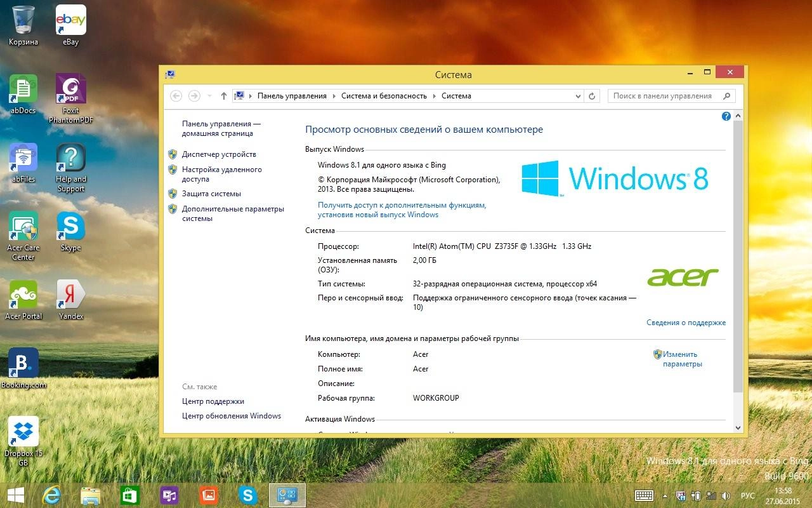Open the Dropbox 15 GB desktop shortcut
The image size is (812, 508).
[23, 441]
